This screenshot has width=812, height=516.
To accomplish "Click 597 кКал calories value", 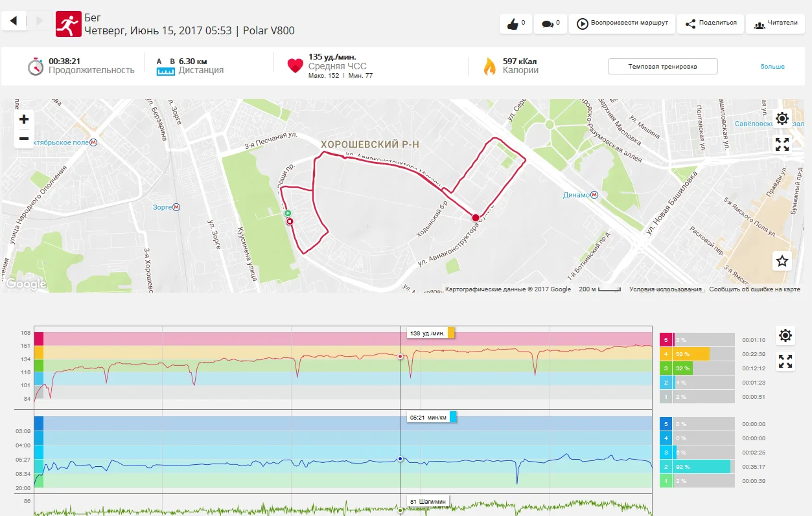I will pos(520,61).
